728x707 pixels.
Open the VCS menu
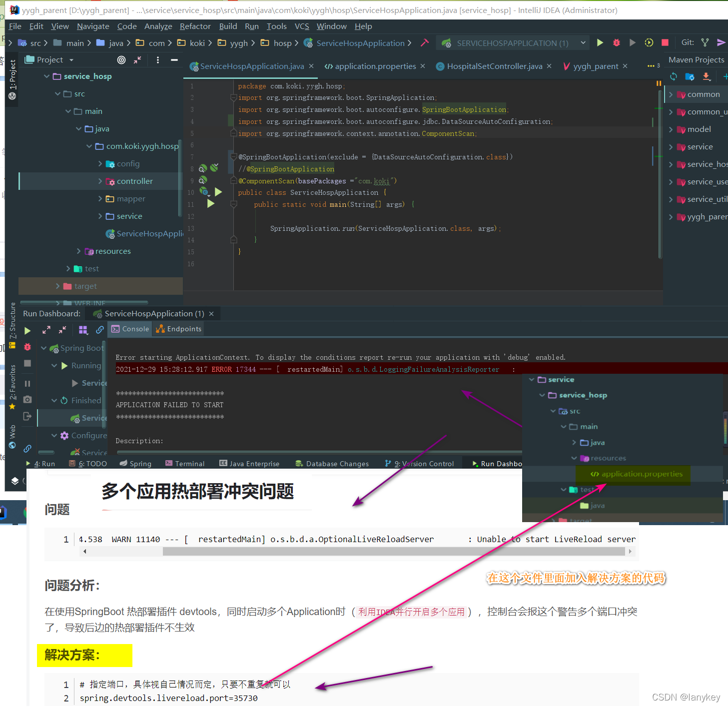302,26
